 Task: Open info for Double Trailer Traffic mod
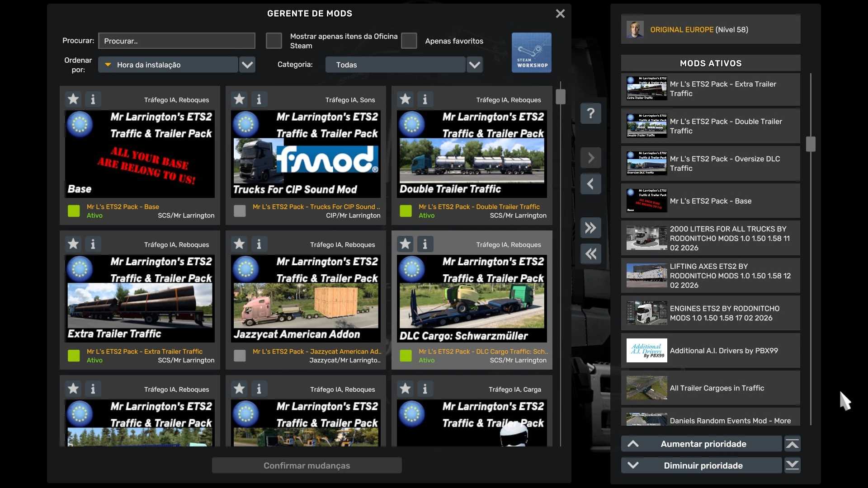(x=425, y=99)
